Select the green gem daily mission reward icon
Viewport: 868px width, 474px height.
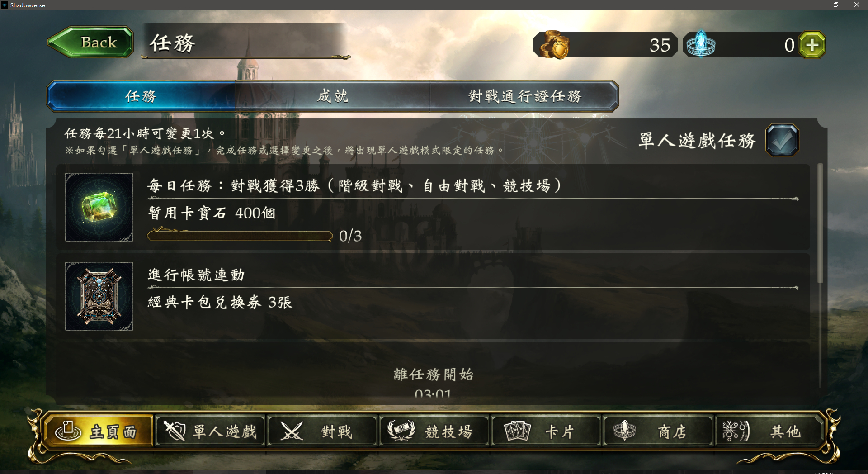(99, 207)
